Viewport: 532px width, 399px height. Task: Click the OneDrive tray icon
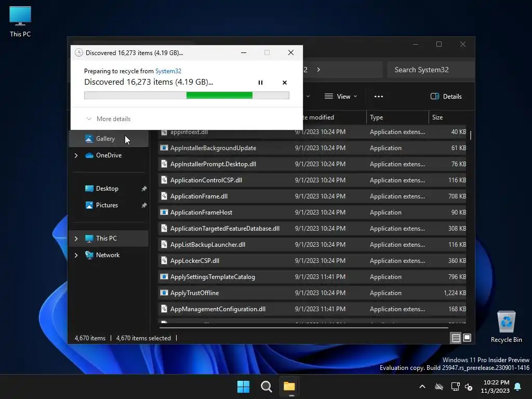[x=439, y=387]
